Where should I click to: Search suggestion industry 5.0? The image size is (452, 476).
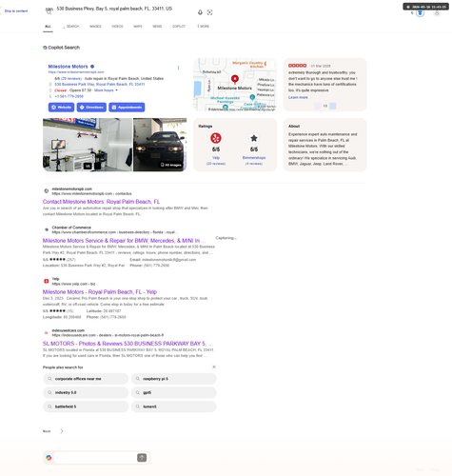86,393
